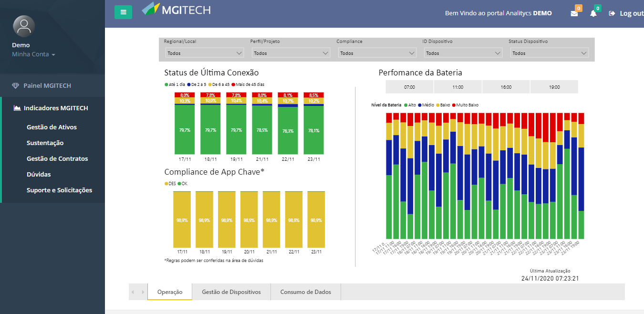Switch to the Operação tab
Image resolution: width=644 pixels, height=314 pixels.
pos(170,292)
